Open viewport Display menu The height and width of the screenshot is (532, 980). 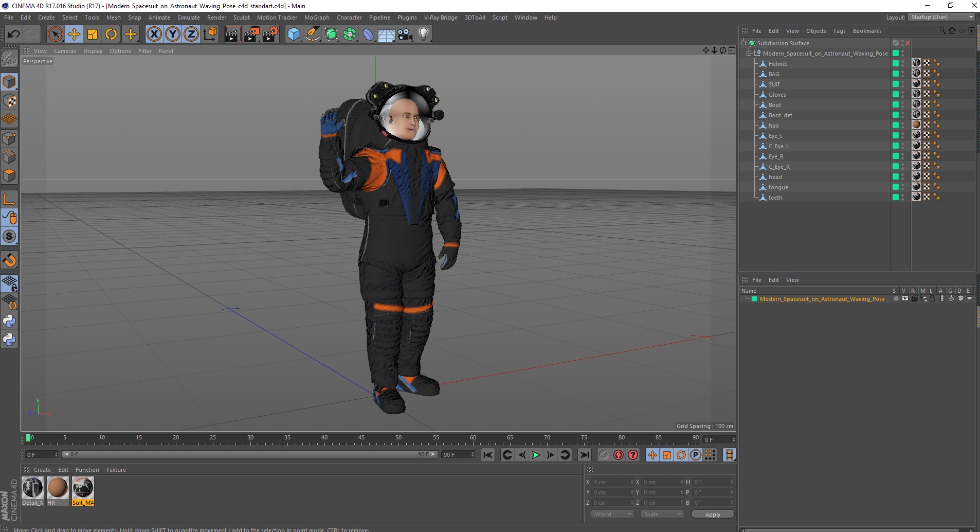[x=93, y=51]
